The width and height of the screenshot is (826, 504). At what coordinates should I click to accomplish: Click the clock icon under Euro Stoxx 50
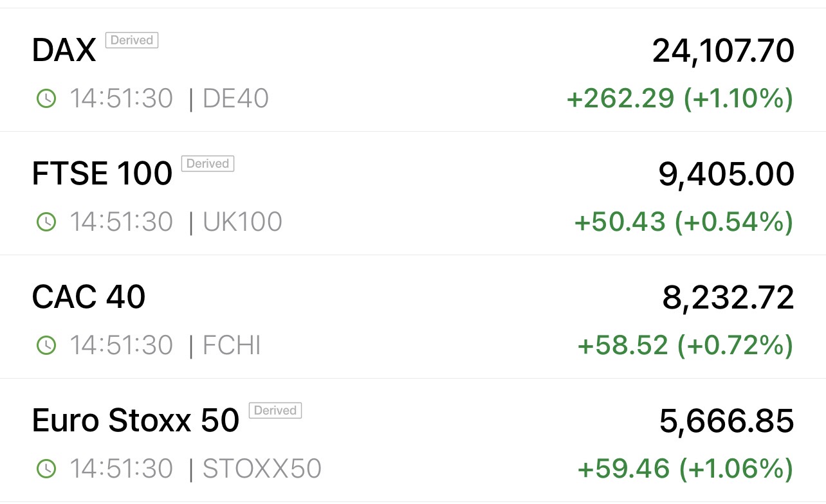pos(46,469)
